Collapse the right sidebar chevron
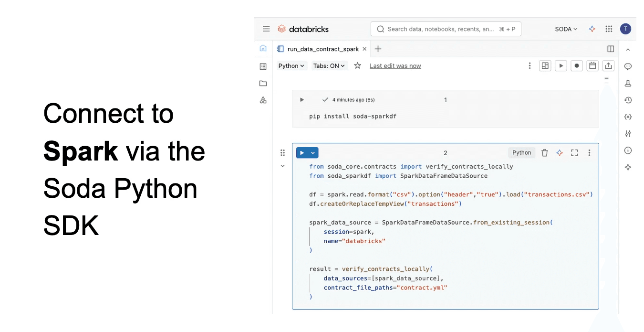The height and width of the screenshot is (332, 644). pyautogui.click(x=628, y=50)
